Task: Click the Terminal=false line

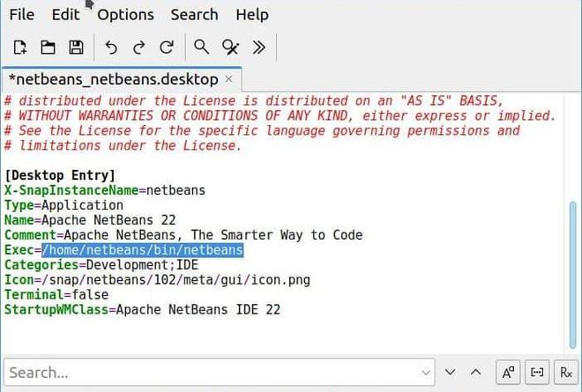Action: (x=56, y=294)
